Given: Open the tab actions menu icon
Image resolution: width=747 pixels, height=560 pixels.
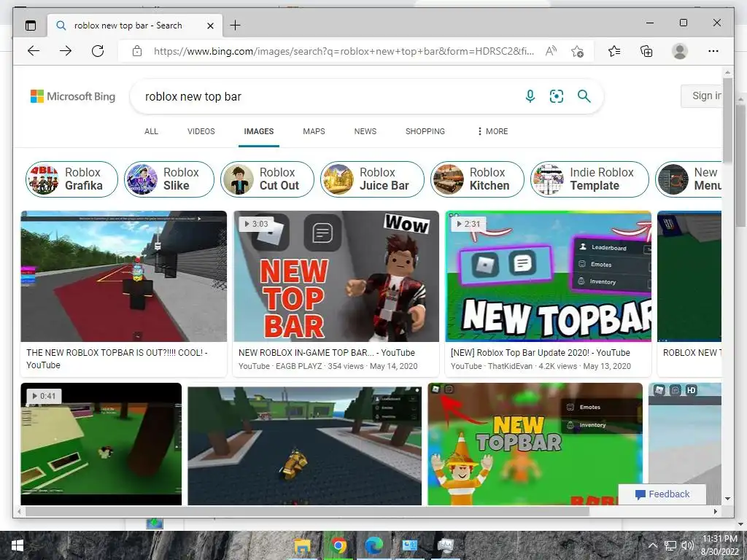Looking at the screenshot, I should point(31,26).
